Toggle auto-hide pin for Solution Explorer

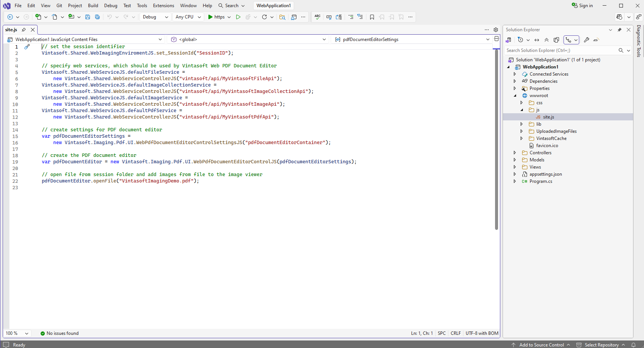620,30
